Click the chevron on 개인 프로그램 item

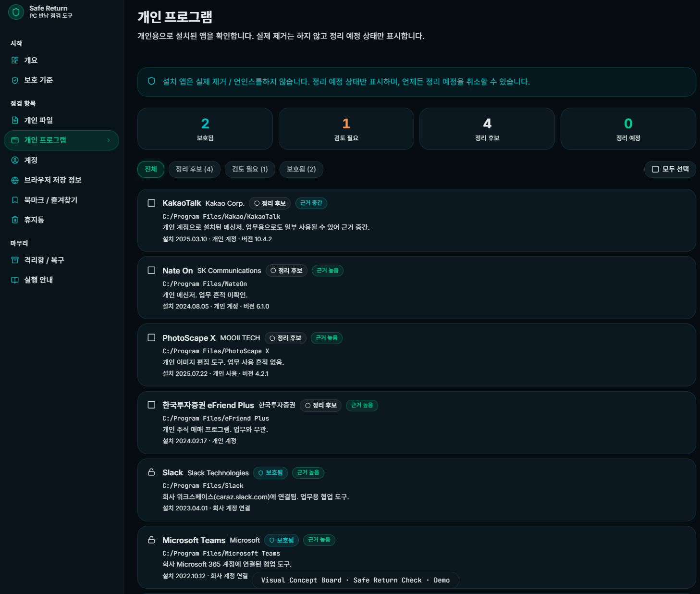(x=109, y=140)
